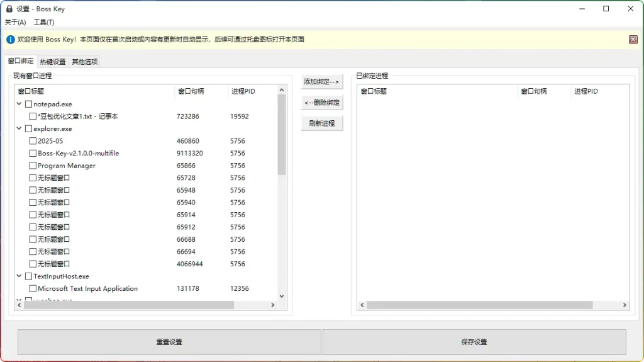Click 窗口句柄 column header in 现有窗口进程 list
This screenshot has width=644, height=362.
click(201, 91)
